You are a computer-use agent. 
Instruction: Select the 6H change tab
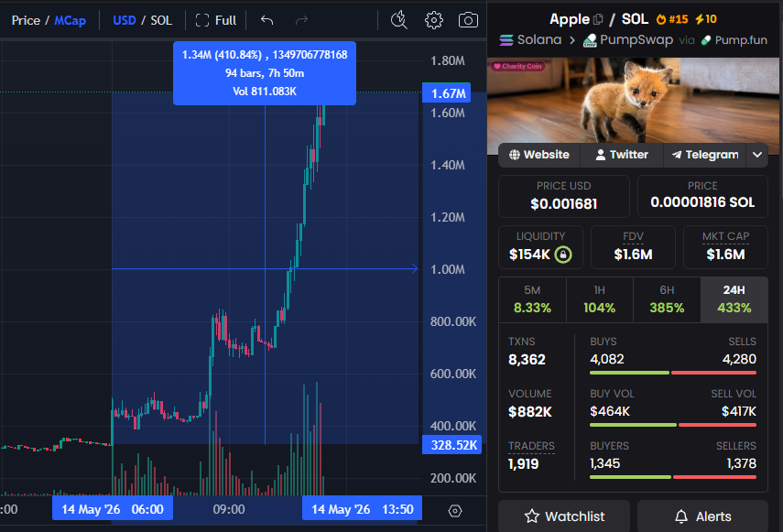click(x=667, y=299)
